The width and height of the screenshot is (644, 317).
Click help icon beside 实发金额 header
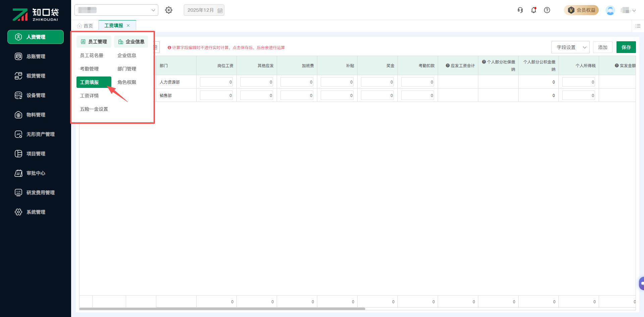pos(616,65)
